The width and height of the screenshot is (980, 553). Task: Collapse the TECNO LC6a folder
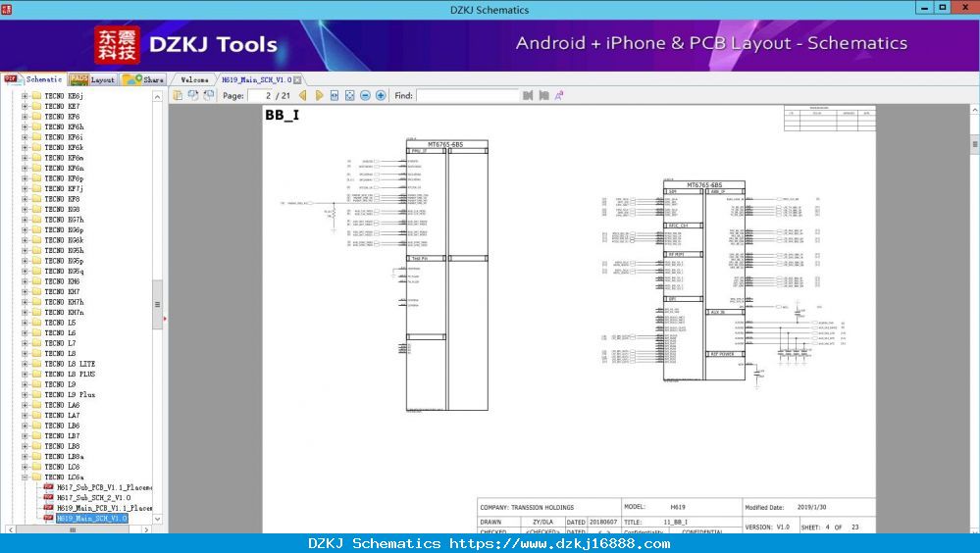click(25, 478)
